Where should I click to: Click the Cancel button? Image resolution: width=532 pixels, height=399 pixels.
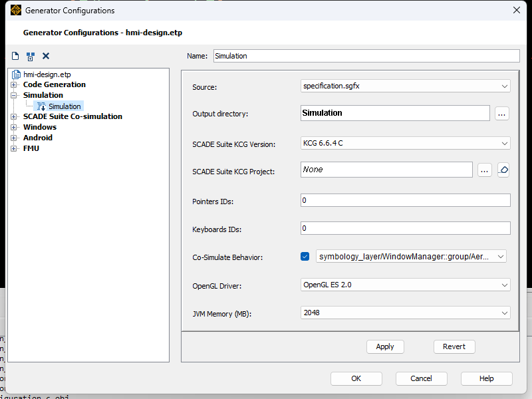(x=421, y=378)
